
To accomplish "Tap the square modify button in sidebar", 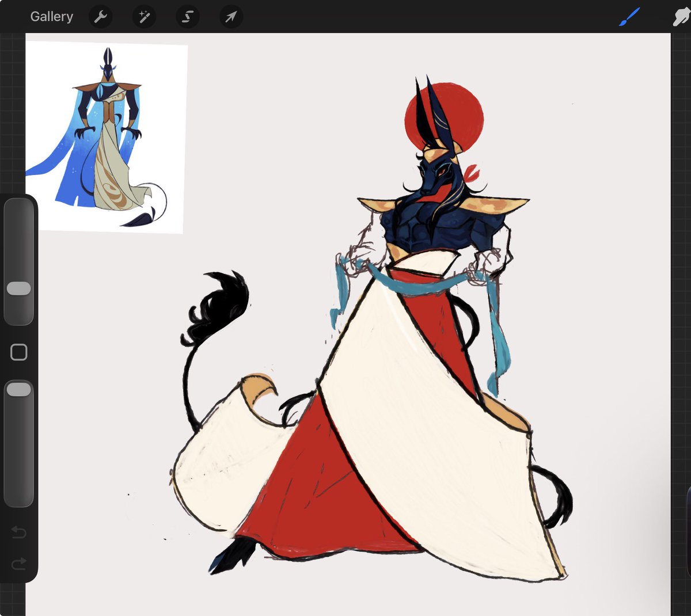I will click(18, 352).
